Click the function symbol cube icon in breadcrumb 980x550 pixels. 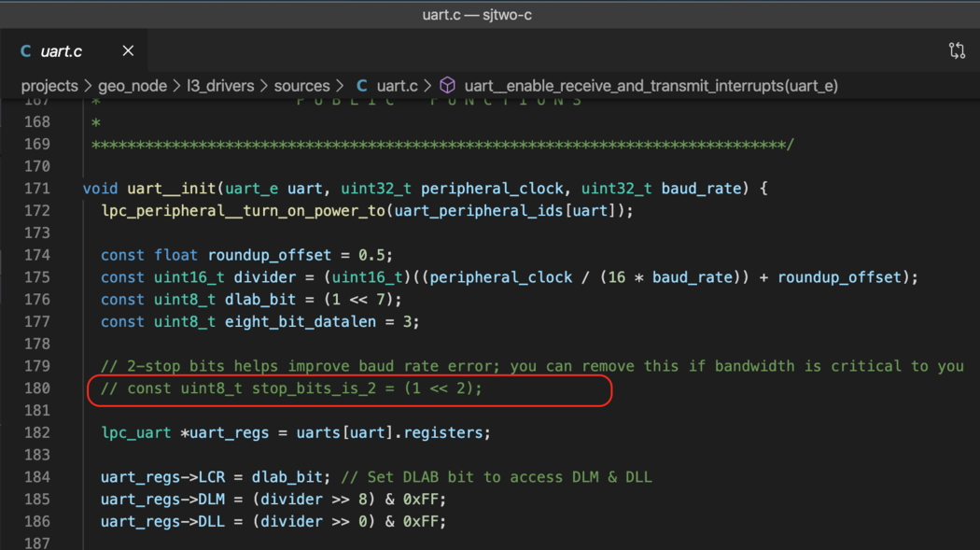[x=447, y=85]
